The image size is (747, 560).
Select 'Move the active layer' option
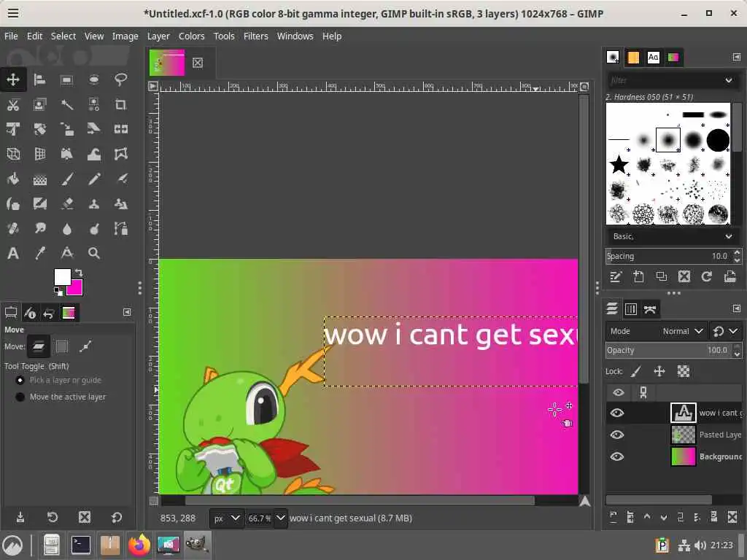(60, 397)
